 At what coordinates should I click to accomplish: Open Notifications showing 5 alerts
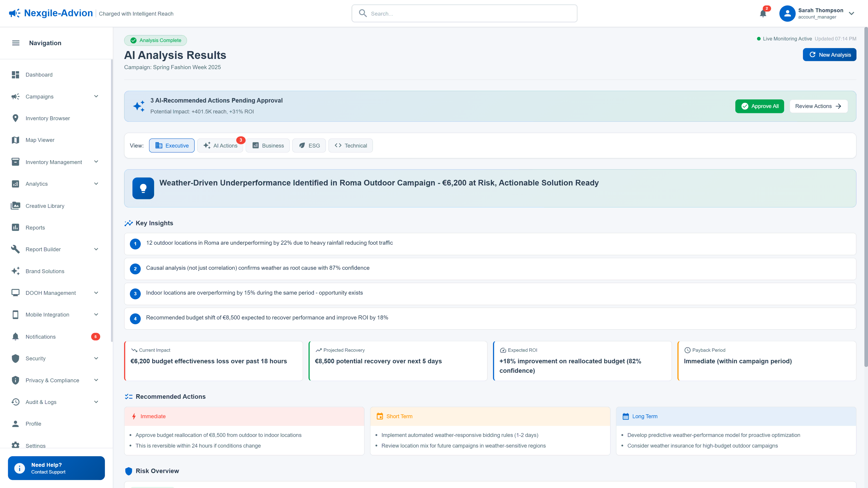(x=40, y=336)
